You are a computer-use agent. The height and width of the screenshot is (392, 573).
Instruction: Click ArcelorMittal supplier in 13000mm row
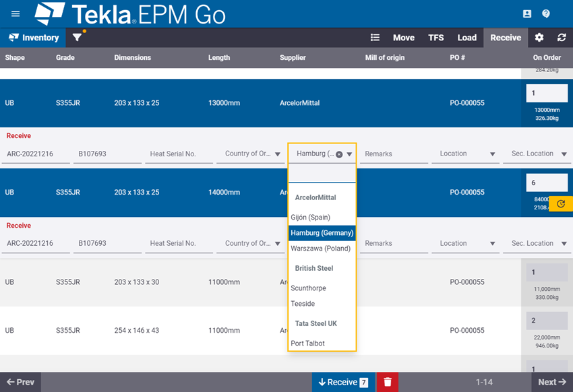click(300, 103)
